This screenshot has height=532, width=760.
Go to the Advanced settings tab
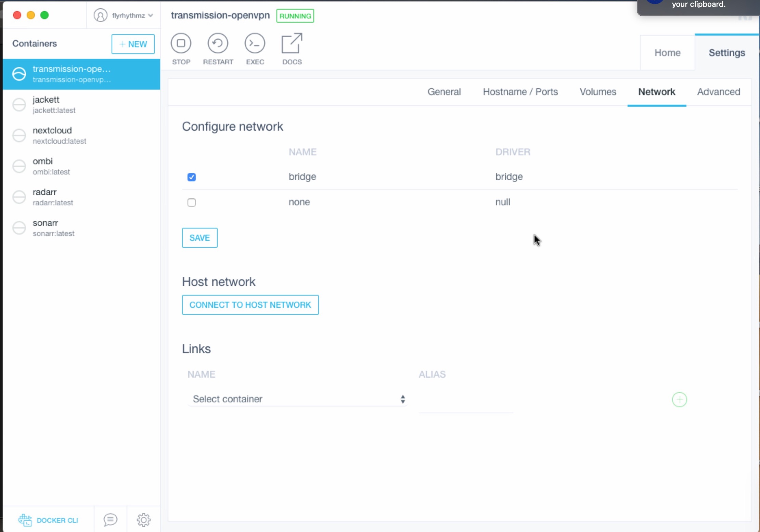pyautogui.click(x=719, y=92)
